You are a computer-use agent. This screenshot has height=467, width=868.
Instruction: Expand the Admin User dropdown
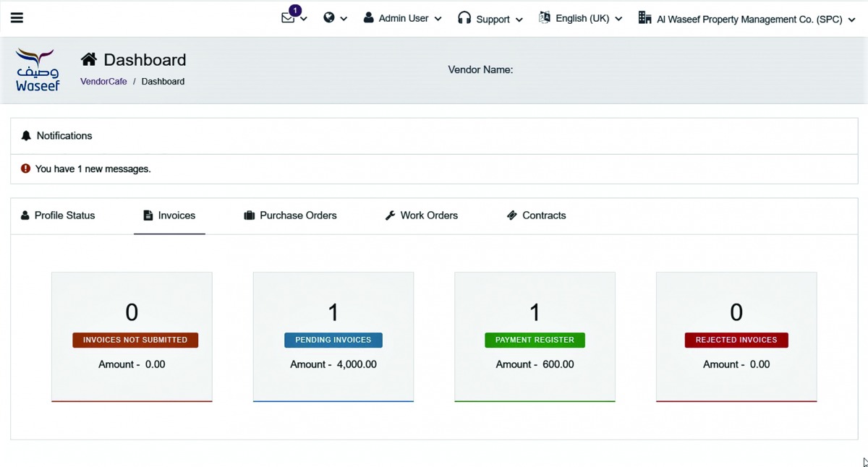click(x=403, y=19)
